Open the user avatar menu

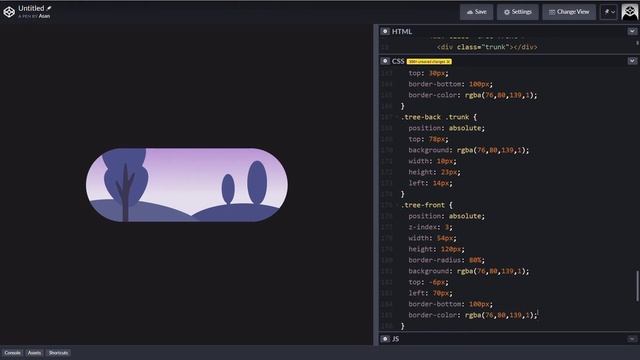coord(630,12)
